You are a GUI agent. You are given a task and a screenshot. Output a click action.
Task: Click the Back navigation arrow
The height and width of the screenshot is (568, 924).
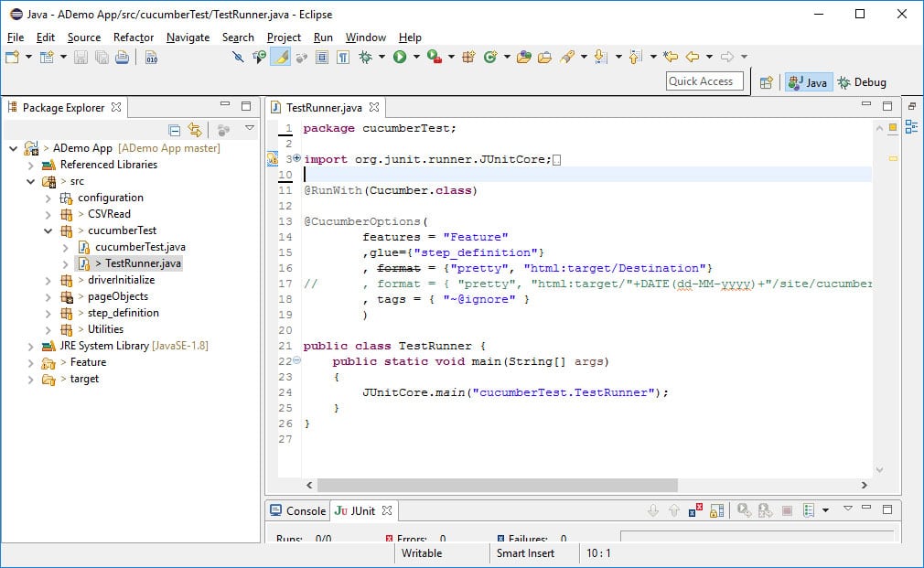(x=693, y=57)
